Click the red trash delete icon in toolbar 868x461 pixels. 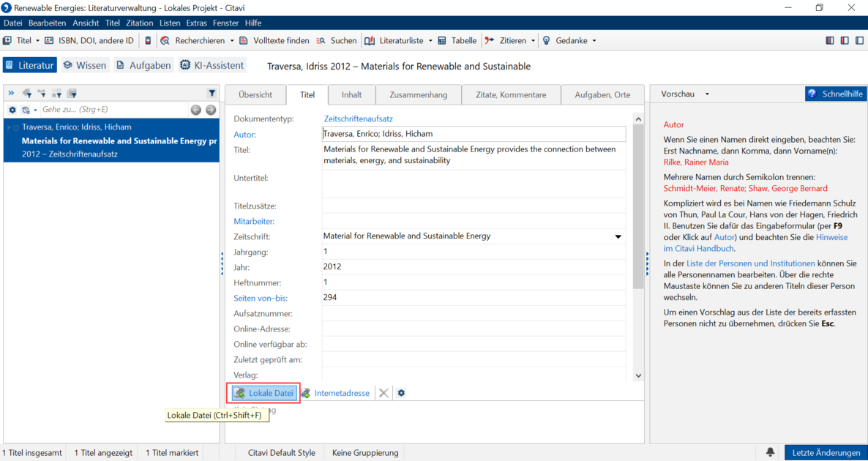coord(148,40)
